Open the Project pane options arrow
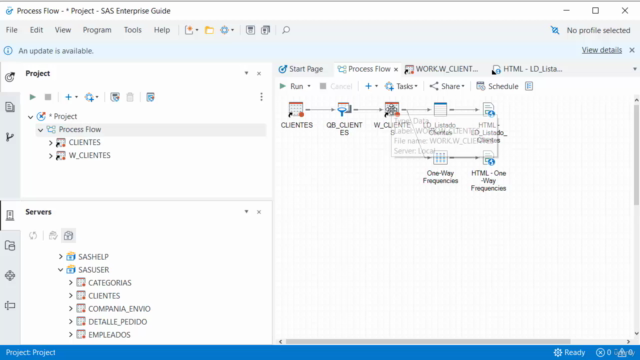 click(247, 73)
